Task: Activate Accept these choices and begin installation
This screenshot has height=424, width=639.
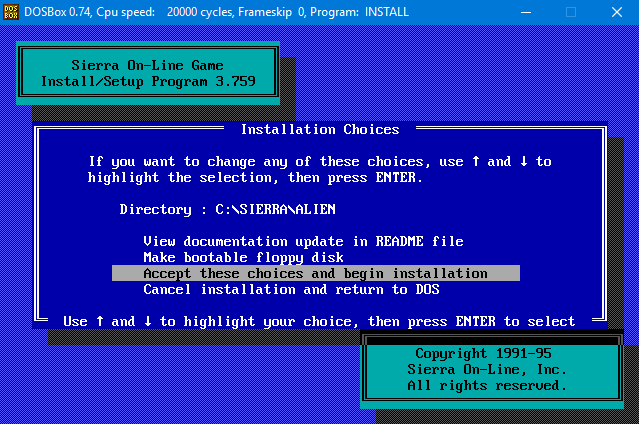Action: coord(316,273)
